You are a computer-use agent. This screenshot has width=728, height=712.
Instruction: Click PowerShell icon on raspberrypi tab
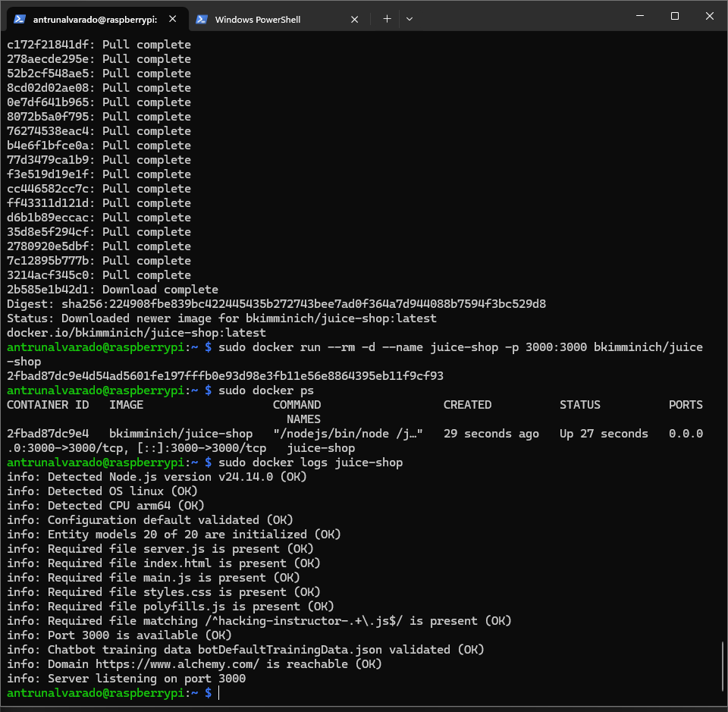pyautogui.click(x=20, y=19)
